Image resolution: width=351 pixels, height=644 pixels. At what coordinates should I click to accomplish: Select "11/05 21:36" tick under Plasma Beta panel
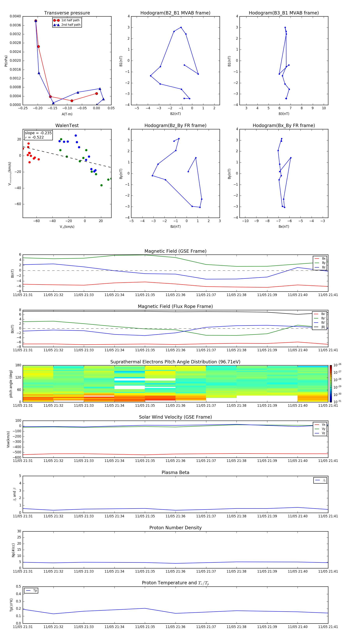(175, 516)
